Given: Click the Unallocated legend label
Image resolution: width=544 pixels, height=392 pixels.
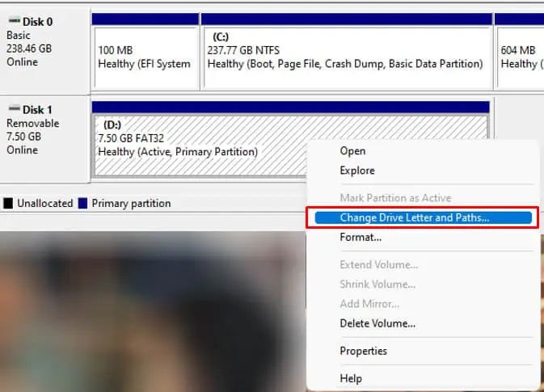Looking at the screenshot, I should (x=45, y=204).
